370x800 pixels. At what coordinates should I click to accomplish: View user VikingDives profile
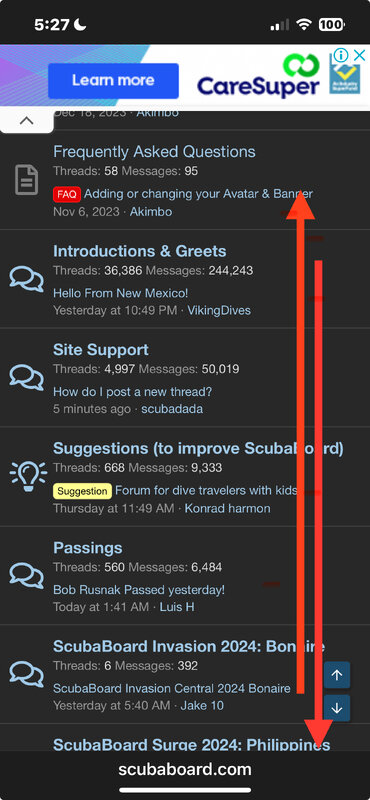click(x=219, y=310)
